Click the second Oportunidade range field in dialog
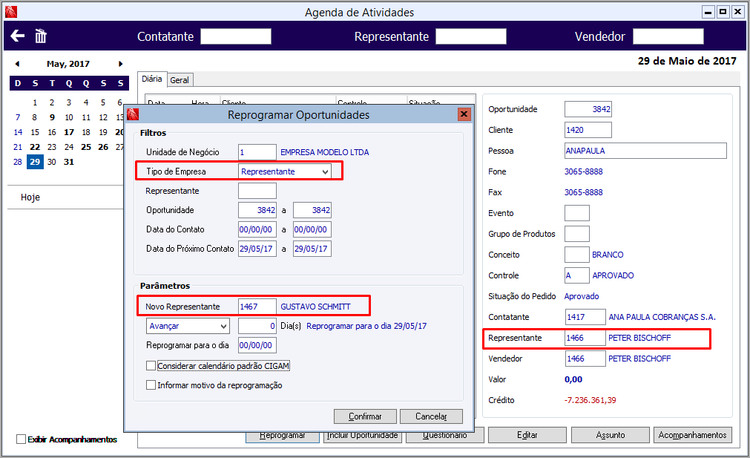This screenshot has height=458, width=750. click(x=312, y=210)
